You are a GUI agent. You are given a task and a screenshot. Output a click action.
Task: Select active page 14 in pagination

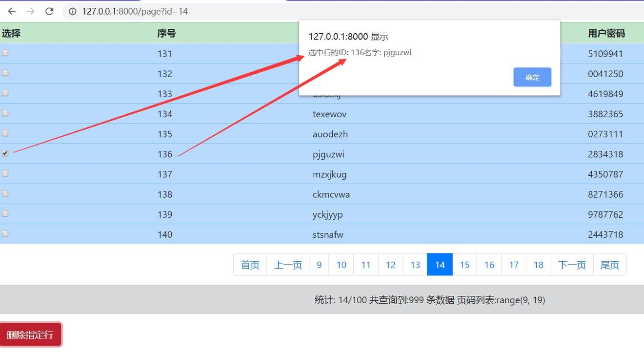(440, 265)
